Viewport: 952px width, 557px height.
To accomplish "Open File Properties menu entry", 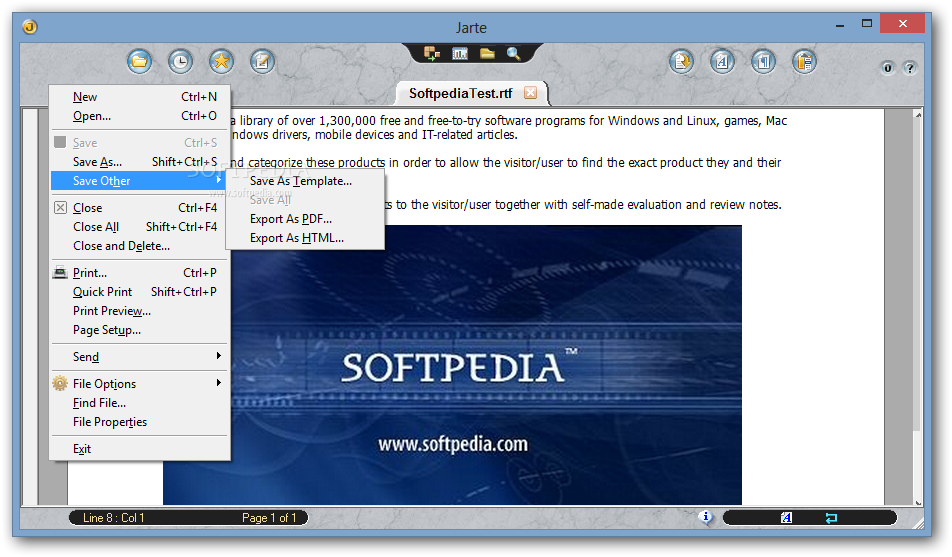I will coord(141,422).
